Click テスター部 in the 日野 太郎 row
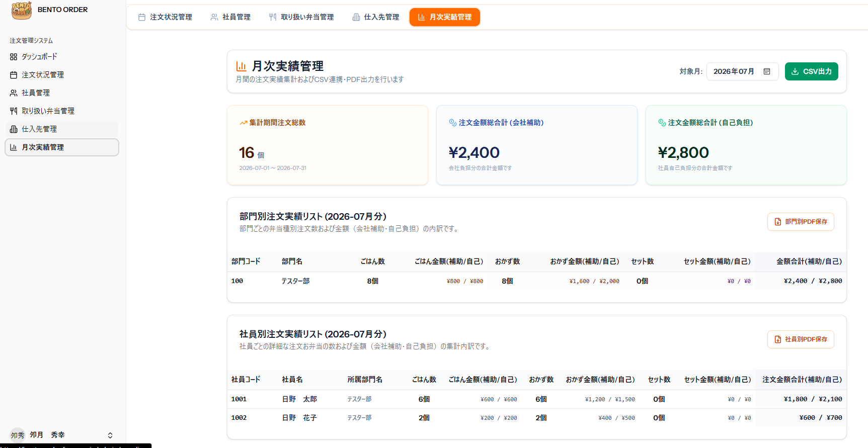 (x=359, y=399)
